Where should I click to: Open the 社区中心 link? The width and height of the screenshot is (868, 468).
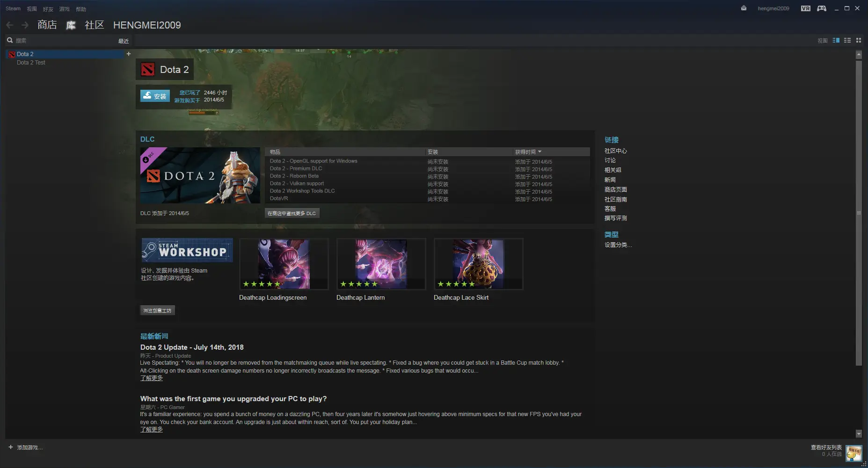tap(615, 151)
